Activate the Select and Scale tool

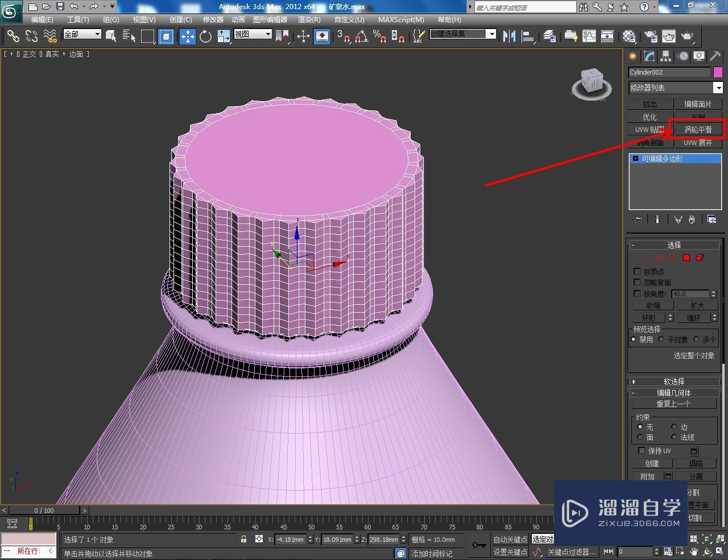tap(224, 36)
